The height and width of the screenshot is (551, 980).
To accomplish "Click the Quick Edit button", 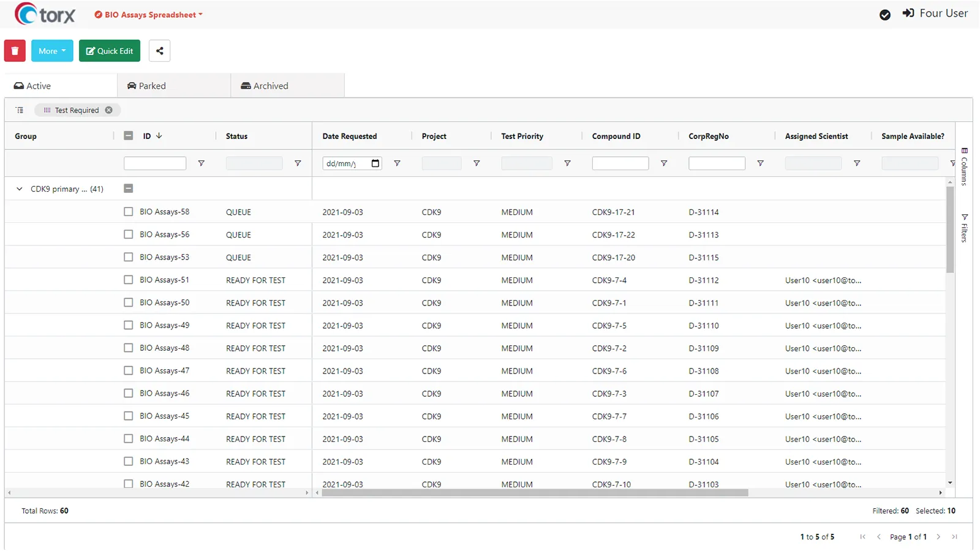I will [110, 51].
